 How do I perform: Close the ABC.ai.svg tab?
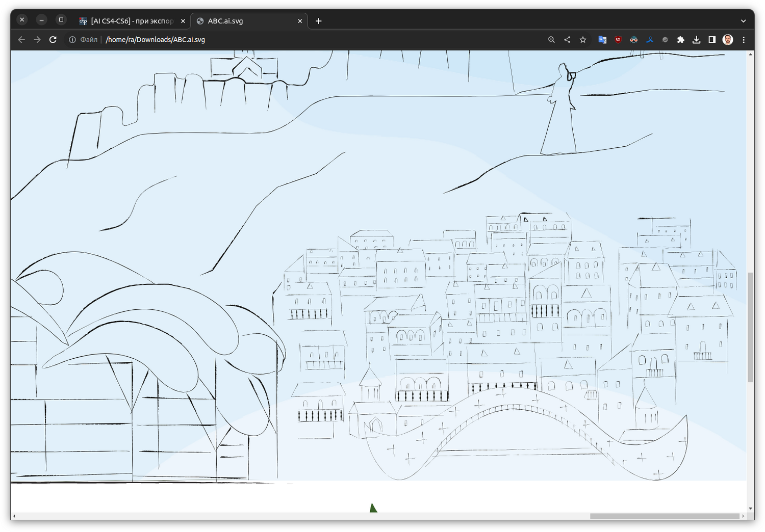click(x=300, y=21)
